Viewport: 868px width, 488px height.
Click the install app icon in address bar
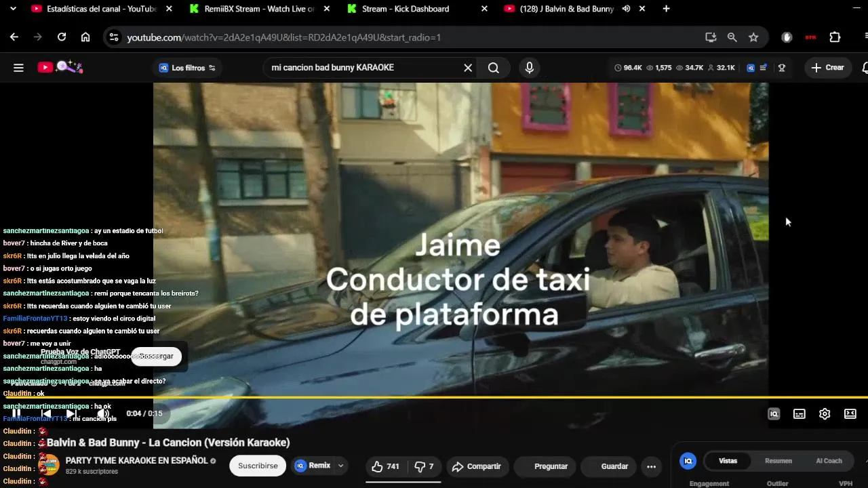coord(711,37)
